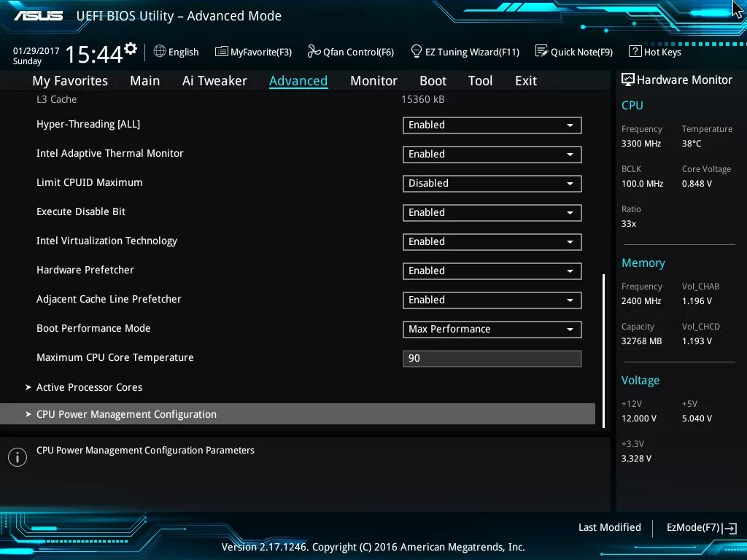Click the Vol_CHCD 1.193 V value
Screen dimensions: 747x560
pyautogui.click(x=697, y=341)
